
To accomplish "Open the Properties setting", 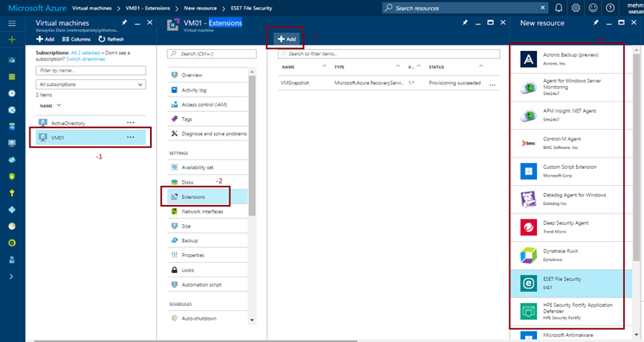I will (208, 255).
